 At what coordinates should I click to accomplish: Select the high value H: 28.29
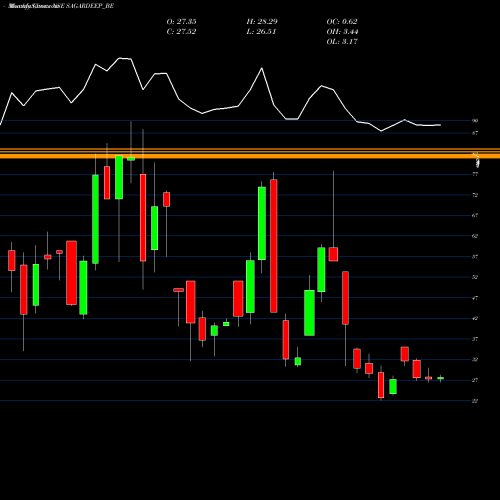[x=262, y=21]
